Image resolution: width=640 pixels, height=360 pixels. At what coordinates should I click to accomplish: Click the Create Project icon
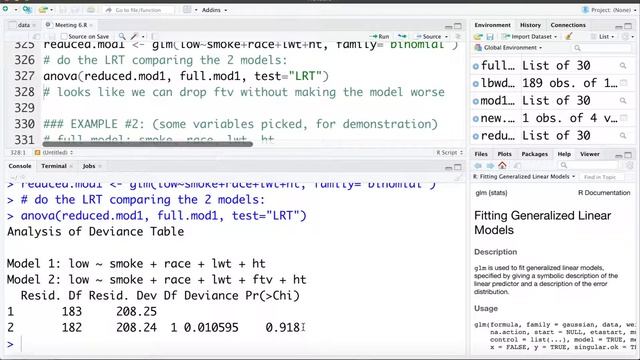pyautogui.click(x=27, y=9)
